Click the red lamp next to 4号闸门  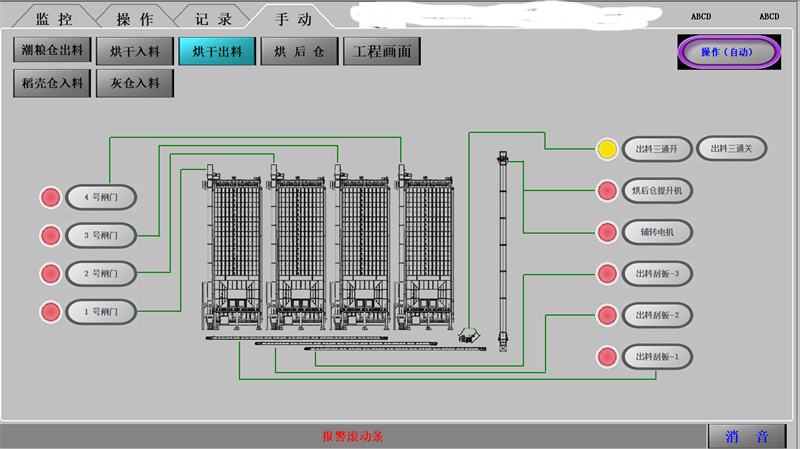point(50,197)
